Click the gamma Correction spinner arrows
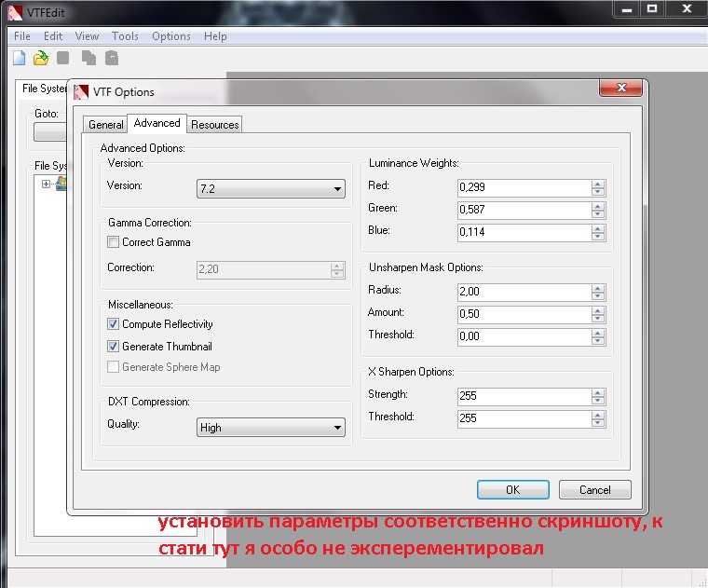This screenshot has width=708, height=588. [337, 269]
